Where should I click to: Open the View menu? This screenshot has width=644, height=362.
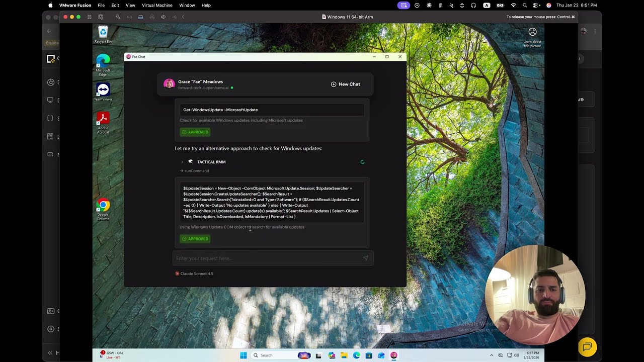click(x=130, y=5)
